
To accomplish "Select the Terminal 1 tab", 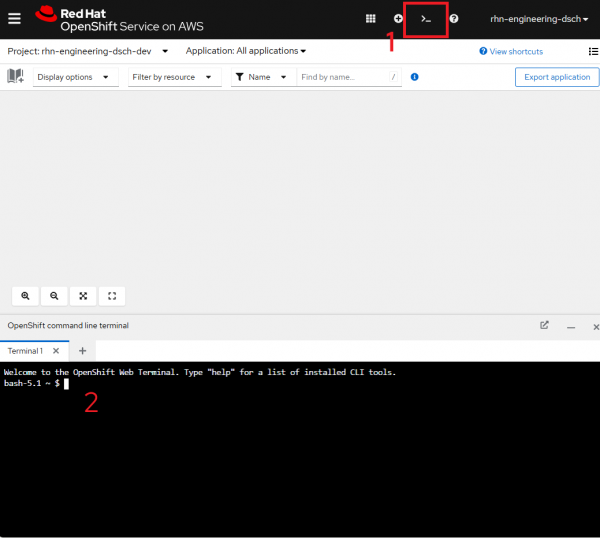I will [26, 351].
